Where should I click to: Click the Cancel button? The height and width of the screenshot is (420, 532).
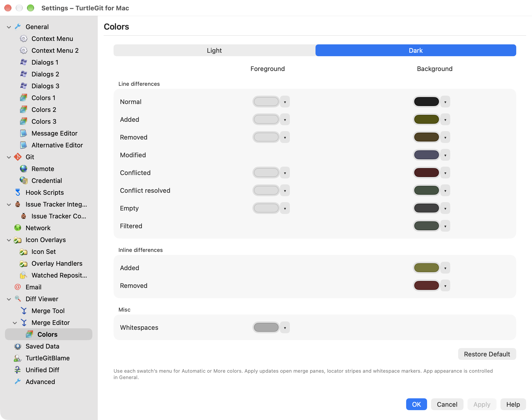(447, 404)
